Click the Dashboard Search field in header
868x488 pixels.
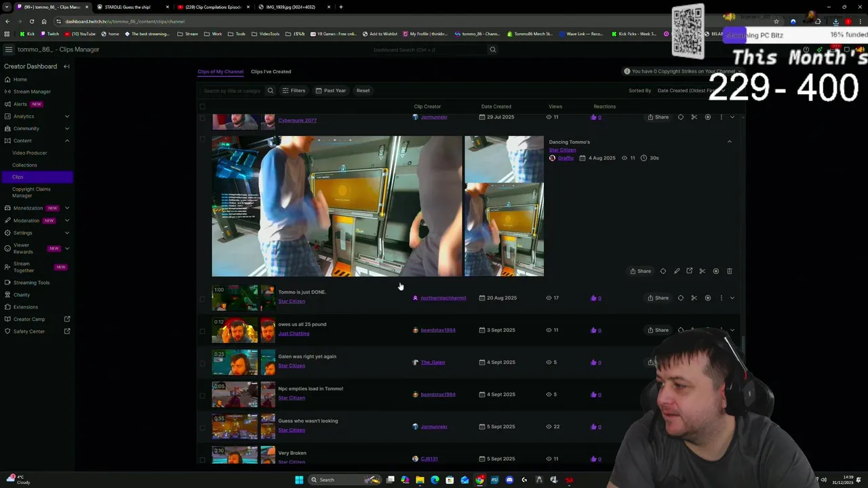[429, 49]
